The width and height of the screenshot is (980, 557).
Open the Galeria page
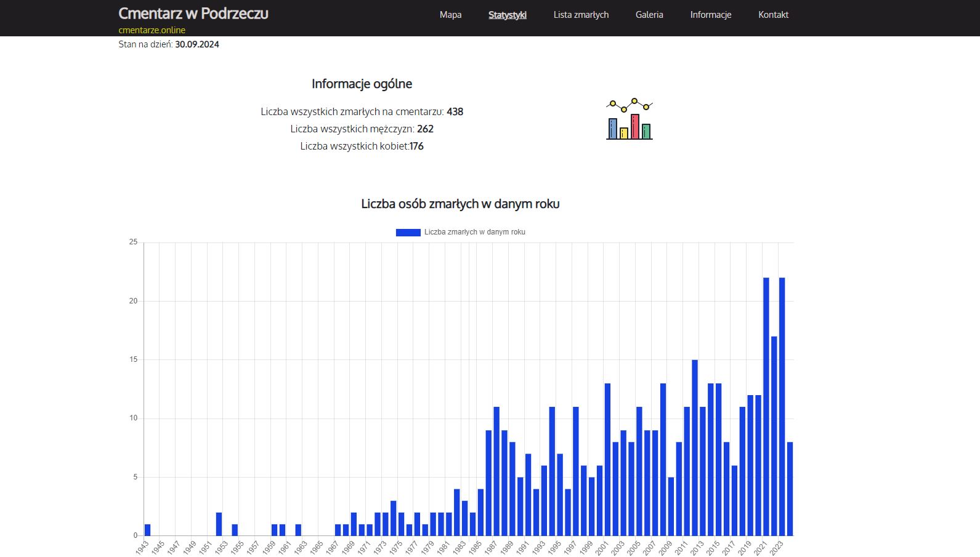pyautogui.click(x=649, y=15)
